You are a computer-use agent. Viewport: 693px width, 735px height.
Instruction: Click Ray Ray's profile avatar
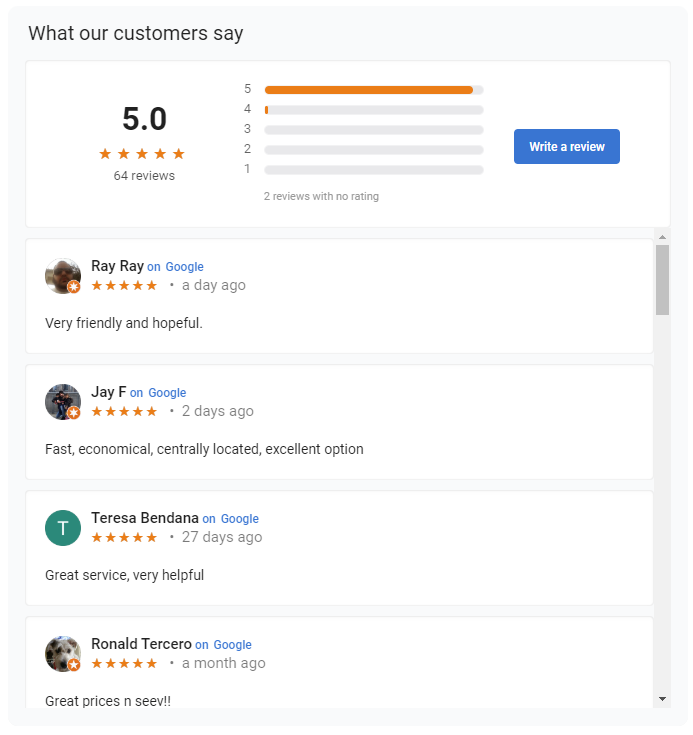pos(63,275)
